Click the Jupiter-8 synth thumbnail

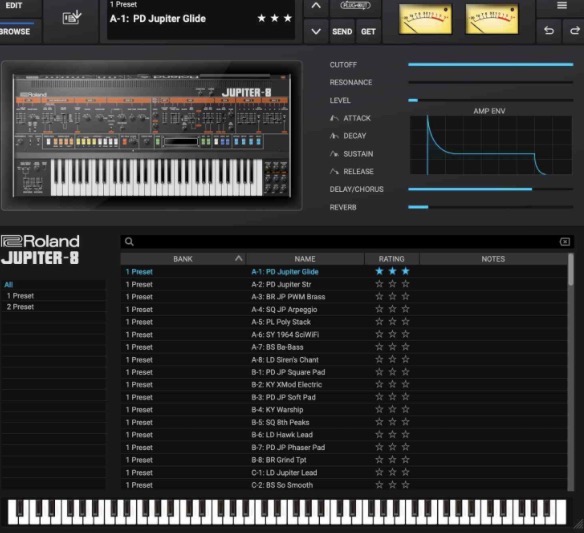coord(152,136)
